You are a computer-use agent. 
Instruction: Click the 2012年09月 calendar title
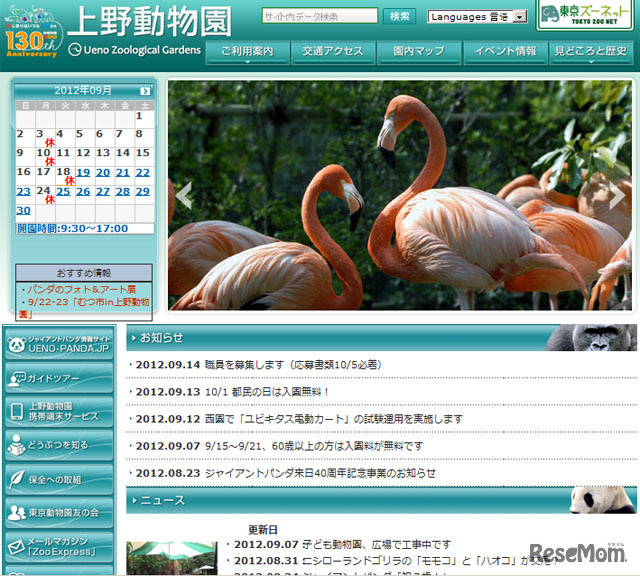point(82,91)
